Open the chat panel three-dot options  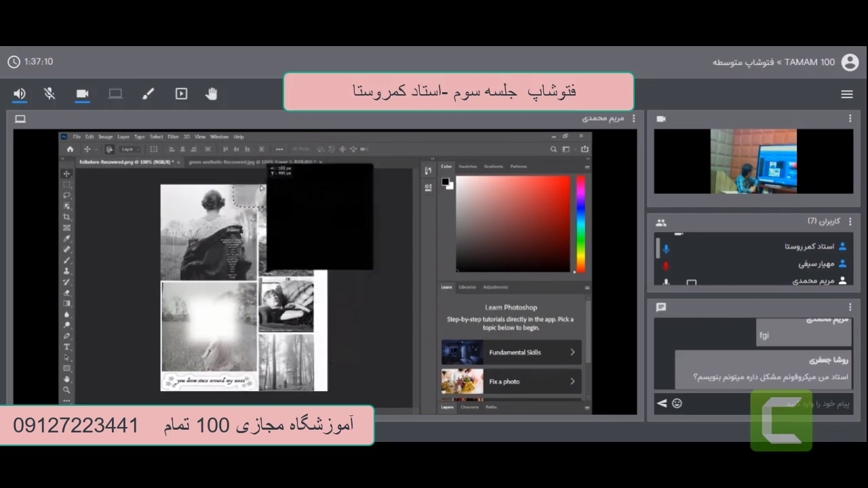pyautogui.click(x=850, y=307)
